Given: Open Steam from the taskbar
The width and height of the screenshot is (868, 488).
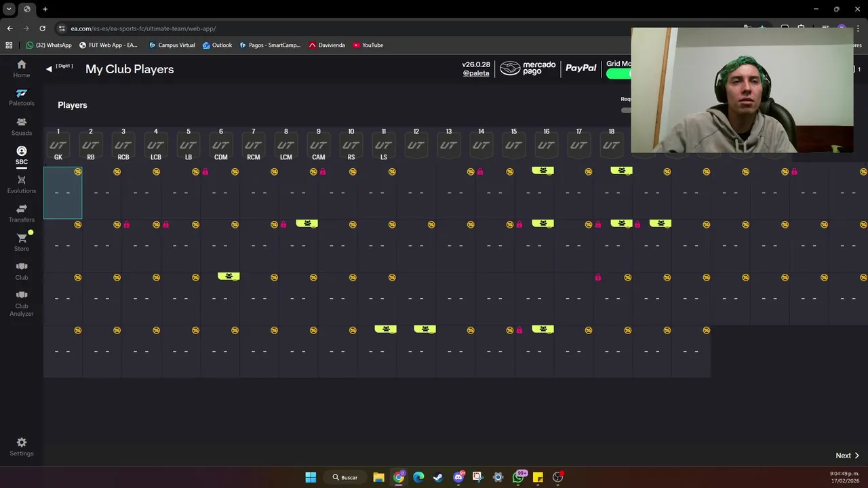Looking at the screenshot, I should [x=438, y=477].
